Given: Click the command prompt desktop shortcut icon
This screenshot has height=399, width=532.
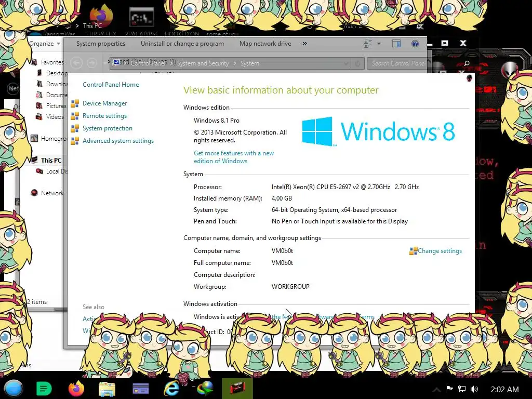Looking at the screenshot, I should click(141, 18).
